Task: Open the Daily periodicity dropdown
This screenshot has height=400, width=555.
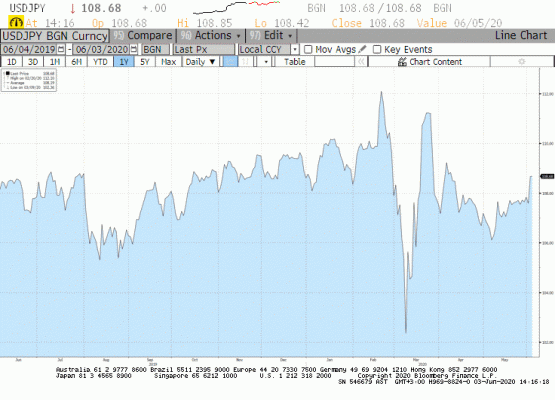Action: tap(200, 62)
